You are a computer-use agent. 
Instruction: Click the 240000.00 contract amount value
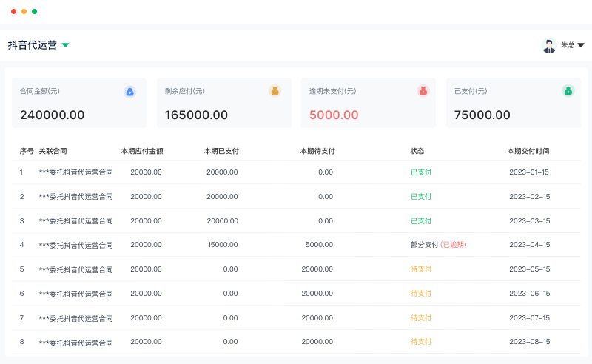click(x=52, y=115)
